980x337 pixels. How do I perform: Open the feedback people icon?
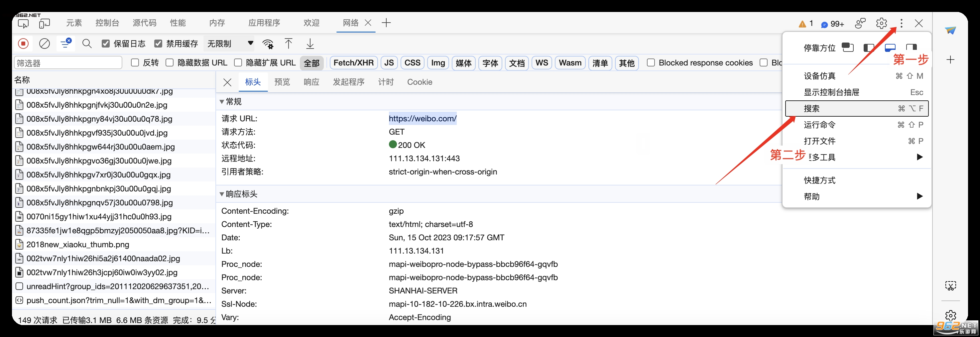(x=860, y=23)
